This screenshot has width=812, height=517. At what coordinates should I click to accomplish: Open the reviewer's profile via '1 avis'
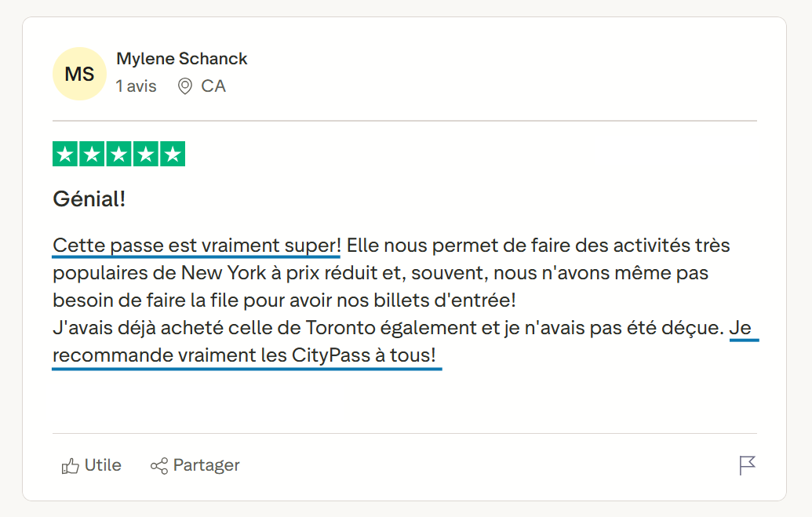[135, 86]
